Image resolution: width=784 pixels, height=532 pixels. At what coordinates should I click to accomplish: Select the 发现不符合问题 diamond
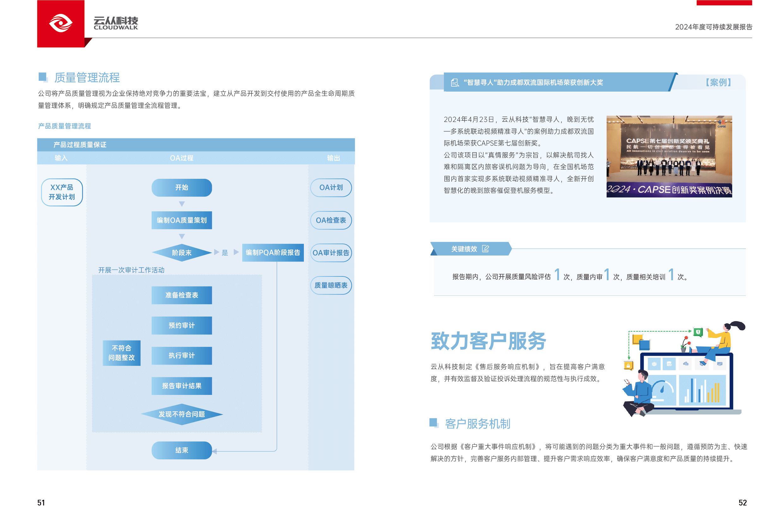(x=182, y=414)
